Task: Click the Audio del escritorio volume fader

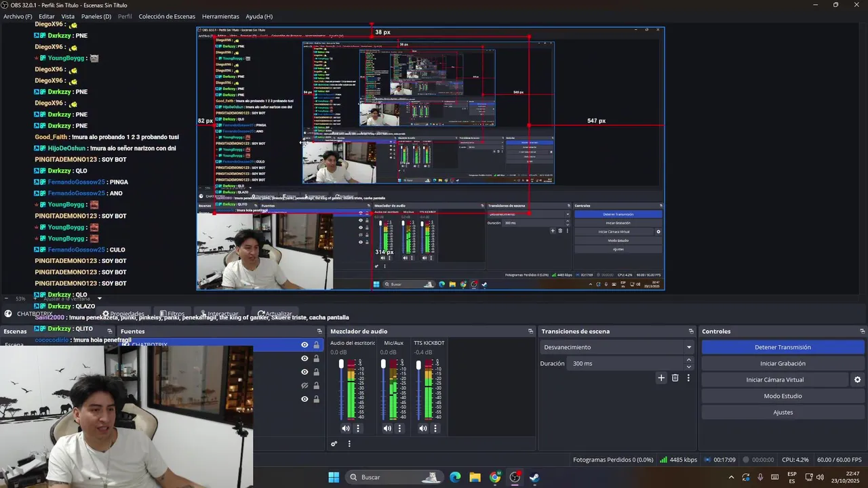Action: (341, 365)
